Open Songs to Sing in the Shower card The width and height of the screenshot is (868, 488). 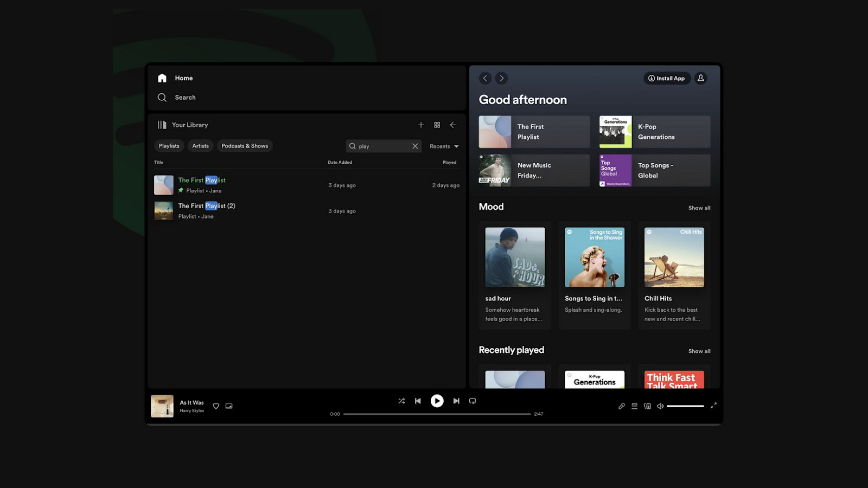pos(595,275)
